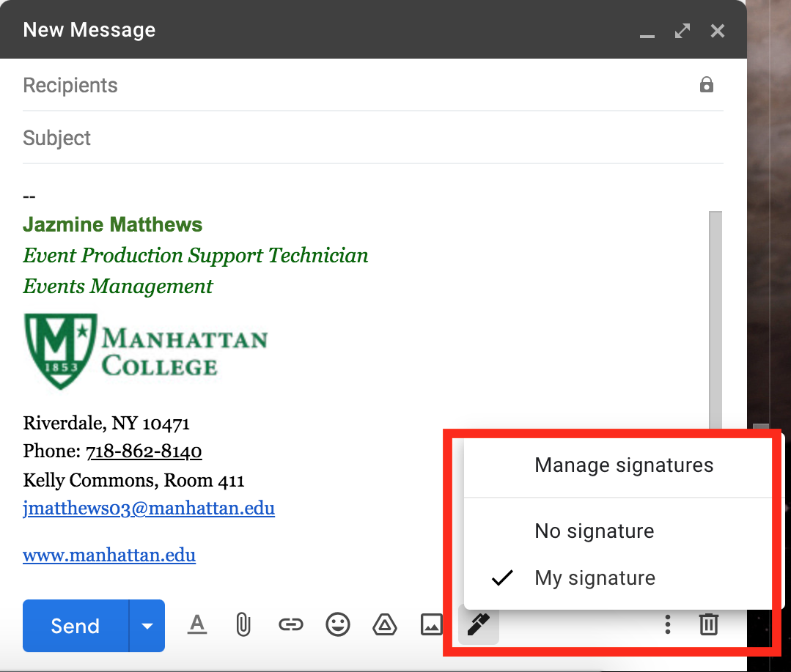Image resolution: width=791 pixels, height=672 pixels.
Task: Open the emoji picker smiley icon
Action: [337, 625]
